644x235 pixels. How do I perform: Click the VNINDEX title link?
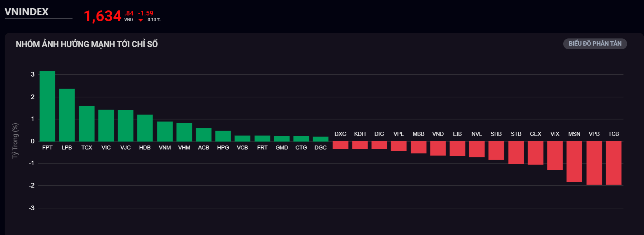[27, 12]
